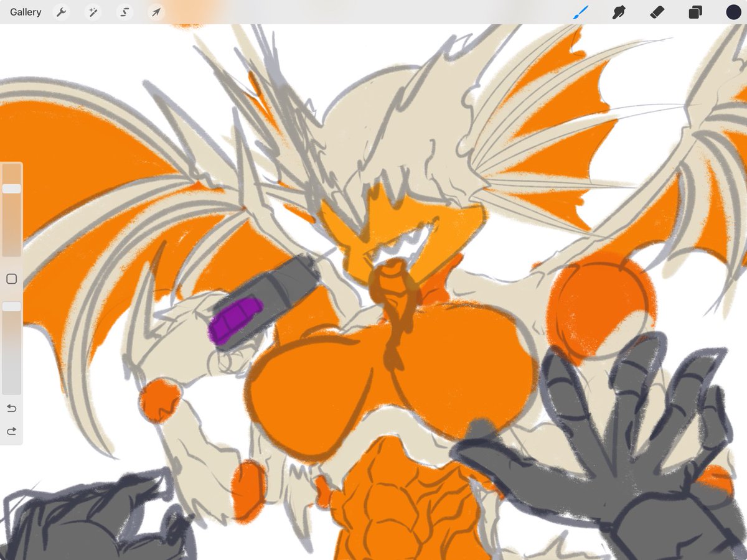Select the Smudge tool
This screenshot has height=560, width=747.
click(618, 12)
